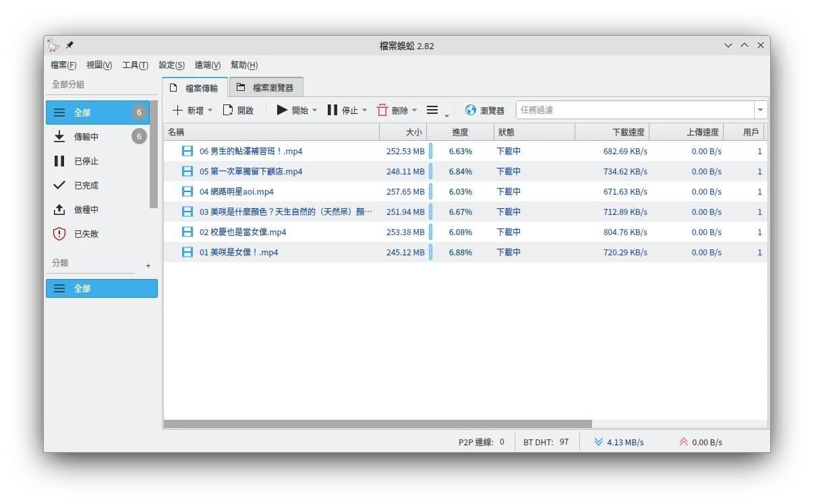Click the progress bar of 01 美咲是女僕
The width and height of the screenshot is (814, 504).
click(x=431, y=252)
